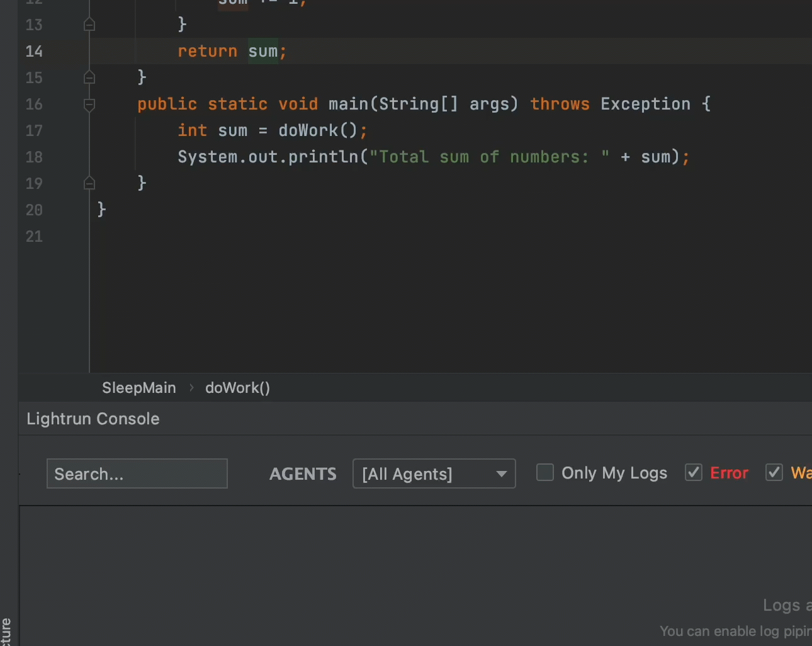Click the return keyword on line 14
The width and height of the screenshot is (812, 646).
pyautogui.click(x=207, y=52)
